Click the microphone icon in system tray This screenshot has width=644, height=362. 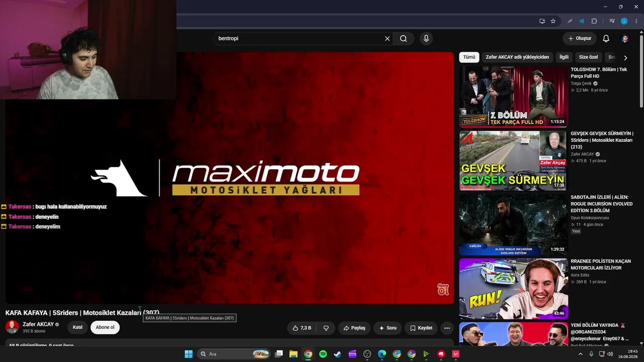pyautogui.click(x=591, y=354)
